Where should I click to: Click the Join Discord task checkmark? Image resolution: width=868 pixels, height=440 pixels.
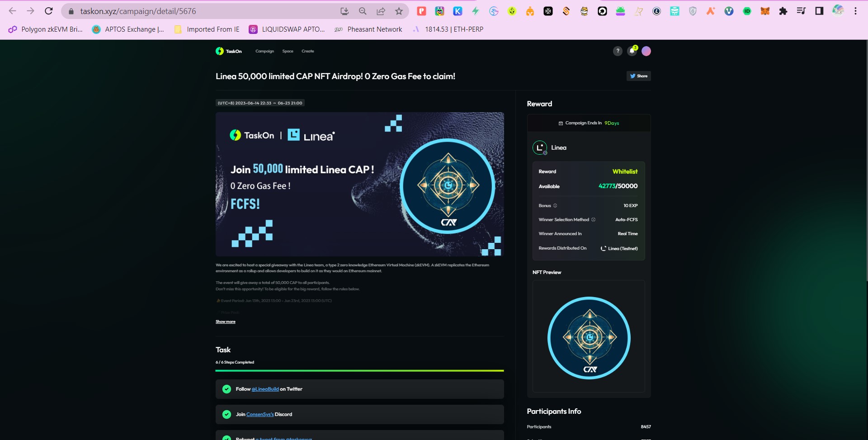coord(226,415)
